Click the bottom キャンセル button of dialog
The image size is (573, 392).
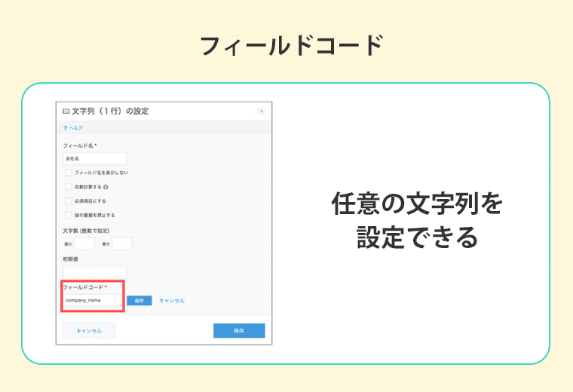coord(89,331)
